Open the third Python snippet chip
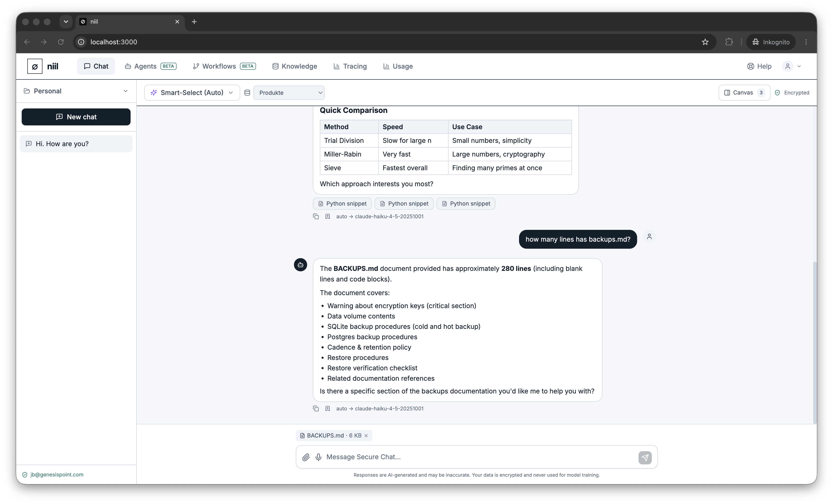This screenshot has width=833, height=504. (x=466, y=203)
